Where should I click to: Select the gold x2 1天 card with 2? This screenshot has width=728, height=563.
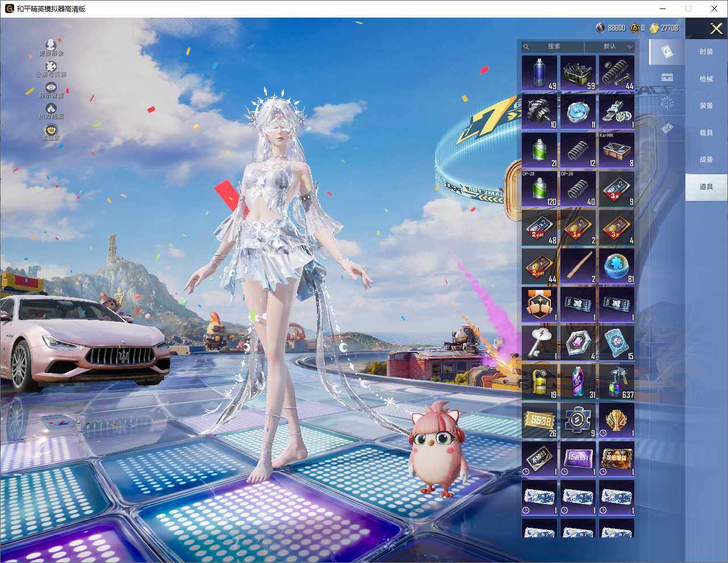pos(578,227)
